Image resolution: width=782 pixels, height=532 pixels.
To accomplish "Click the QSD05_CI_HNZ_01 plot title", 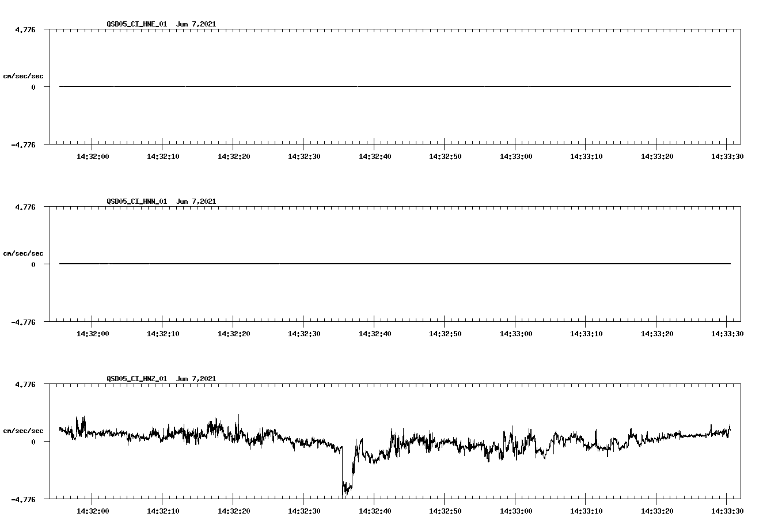I will pos(161,379).
